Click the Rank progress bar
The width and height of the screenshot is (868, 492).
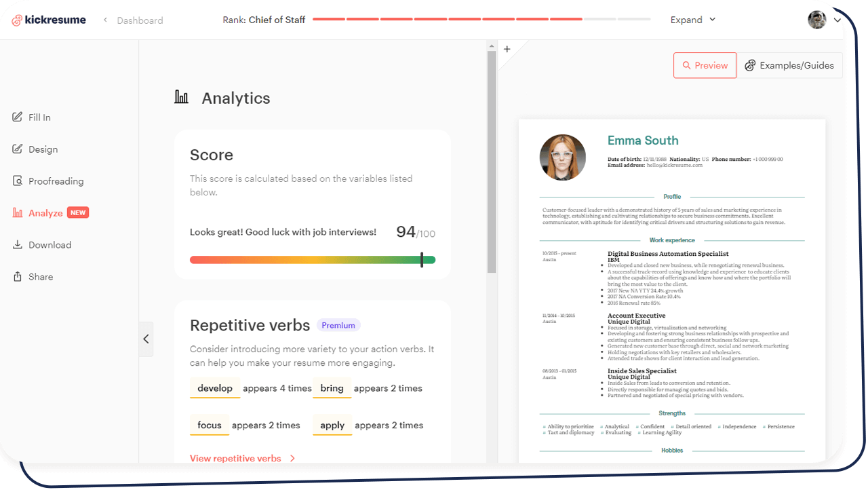481,20
